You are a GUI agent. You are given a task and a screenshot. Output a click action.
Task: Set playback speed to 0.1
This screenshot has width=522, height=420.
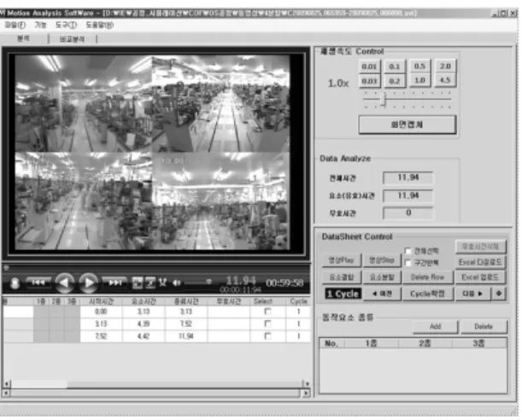(395, 67)
